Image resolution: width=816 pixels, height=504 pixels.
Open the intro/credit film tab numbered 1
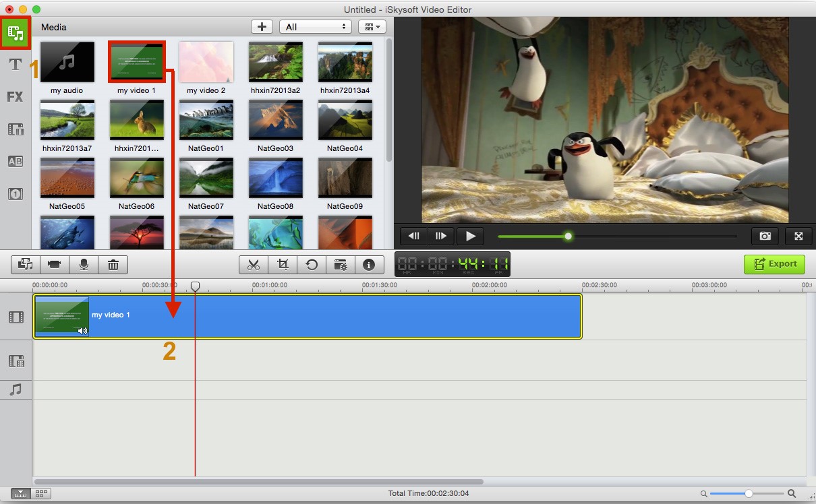(x=15, y=194)
